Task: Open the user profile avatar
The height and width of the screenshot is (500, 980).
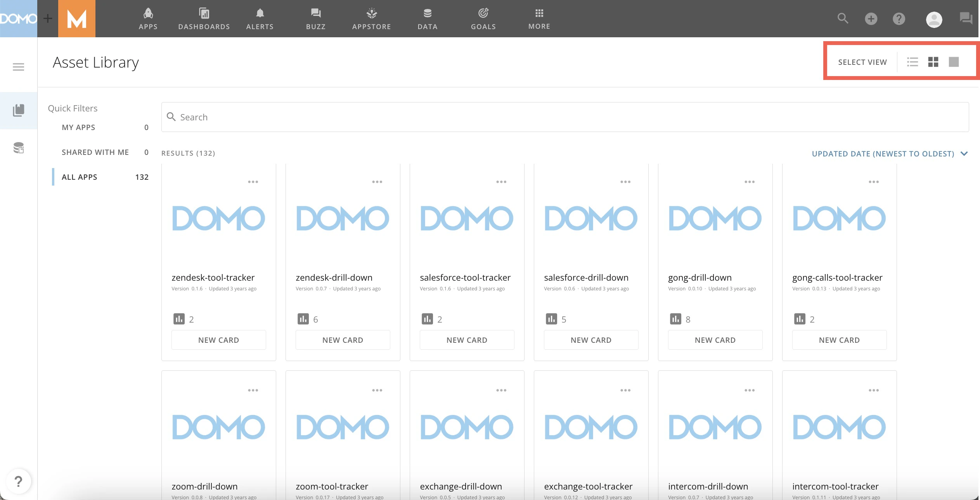Action: tap(934, 19)
